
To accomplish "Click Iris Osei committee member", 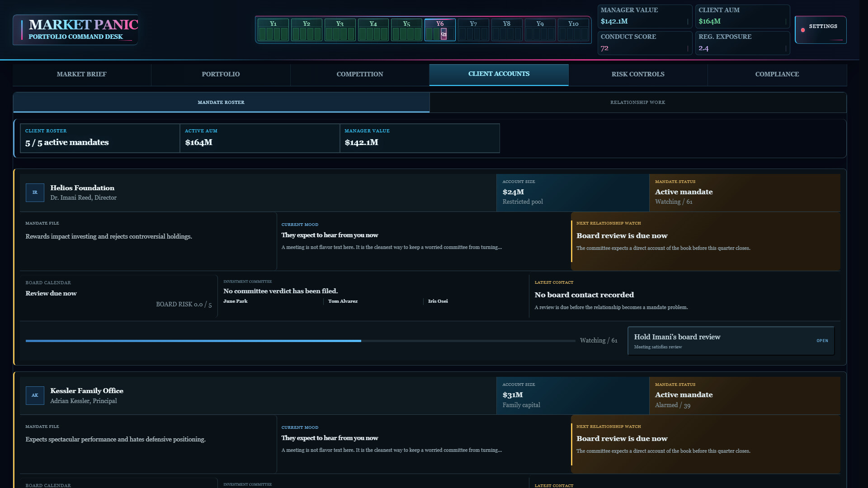I will [x=438, y=301].
